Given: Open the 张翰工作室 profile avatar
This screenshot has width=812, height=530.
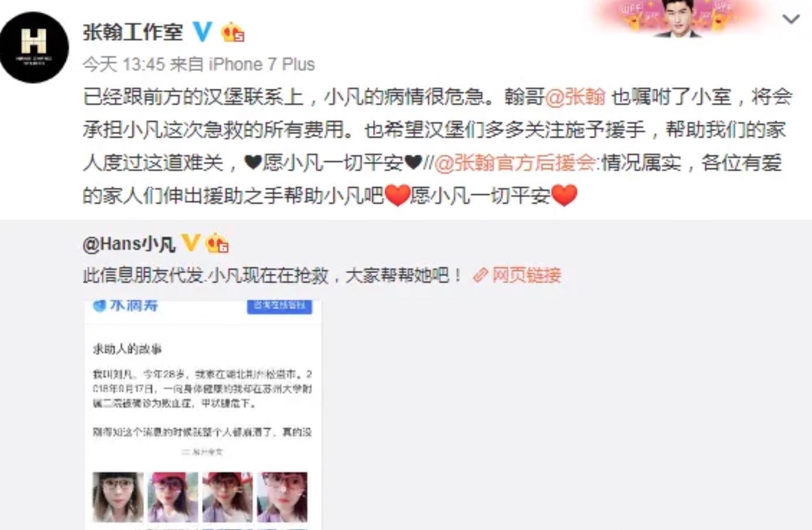Looking at the screenshot, I should [34, 47].
